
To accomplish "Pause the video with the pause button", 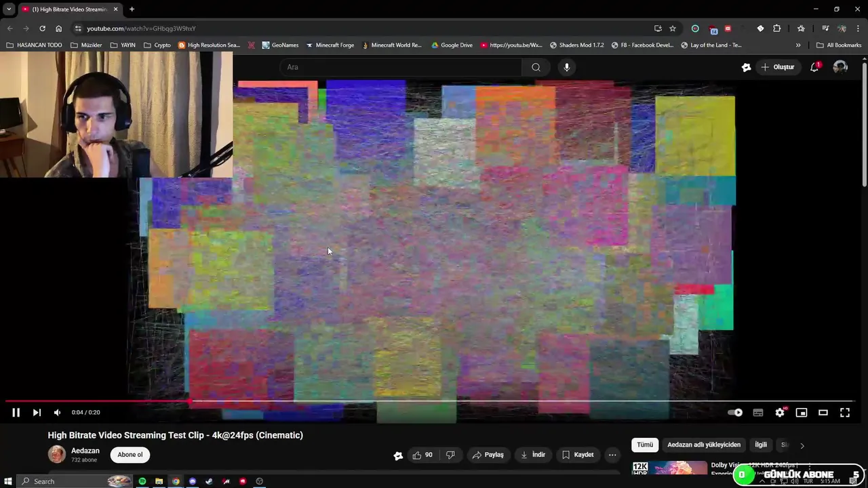I will (16, 412).
